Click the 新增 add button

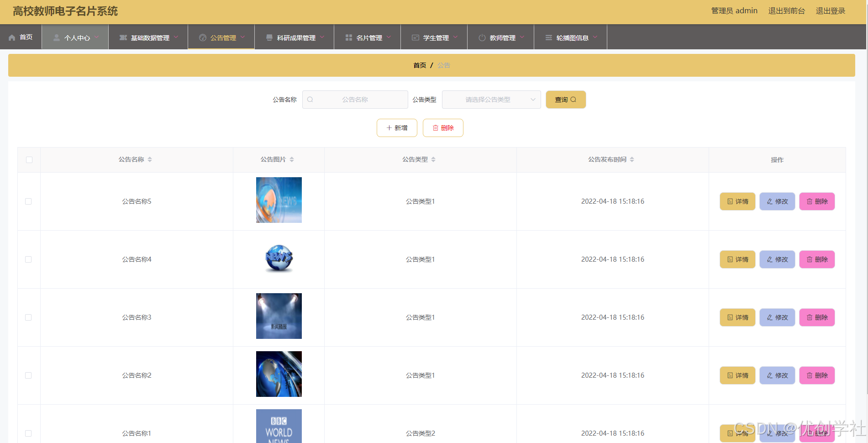(x=397, y=128)
